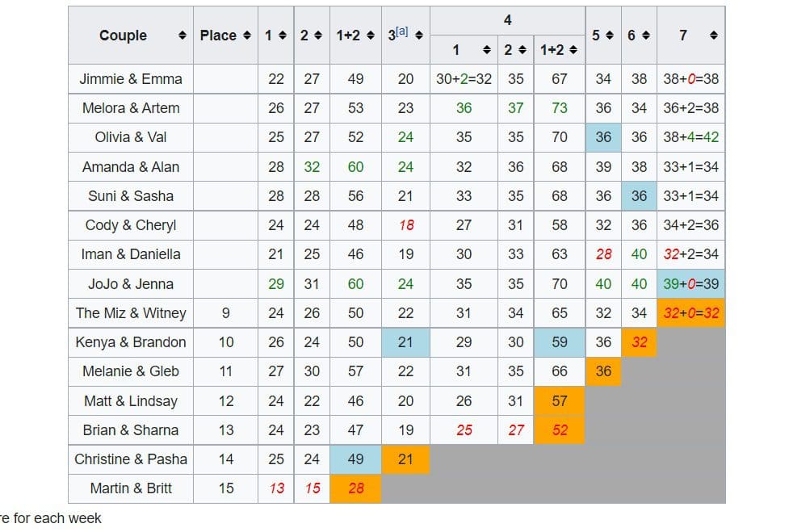The width and height of the screenshot is (789, 532).
Task: Sort week 4 sub-column 1 arrows
Action: pos(486,50)
